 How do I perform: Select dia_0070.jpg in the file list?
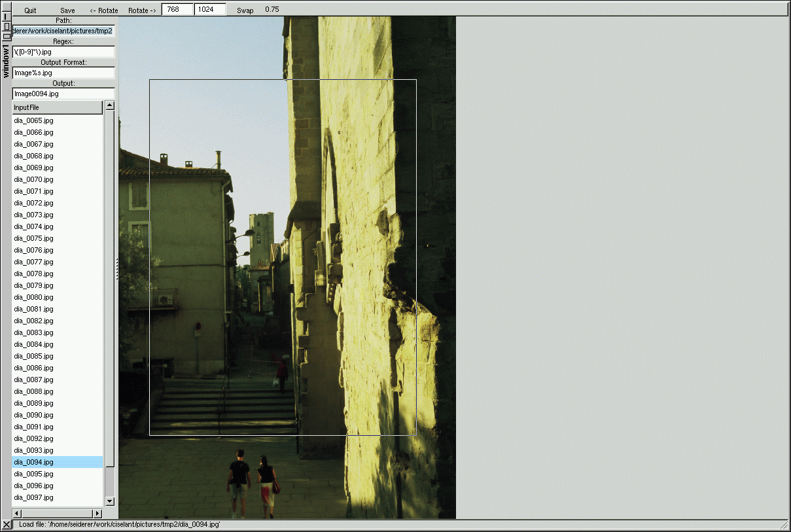34,179
